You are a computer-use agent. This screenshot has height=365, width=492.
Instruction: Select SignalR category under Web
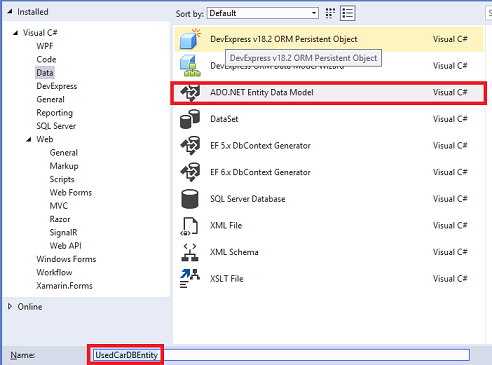(63, 232)
